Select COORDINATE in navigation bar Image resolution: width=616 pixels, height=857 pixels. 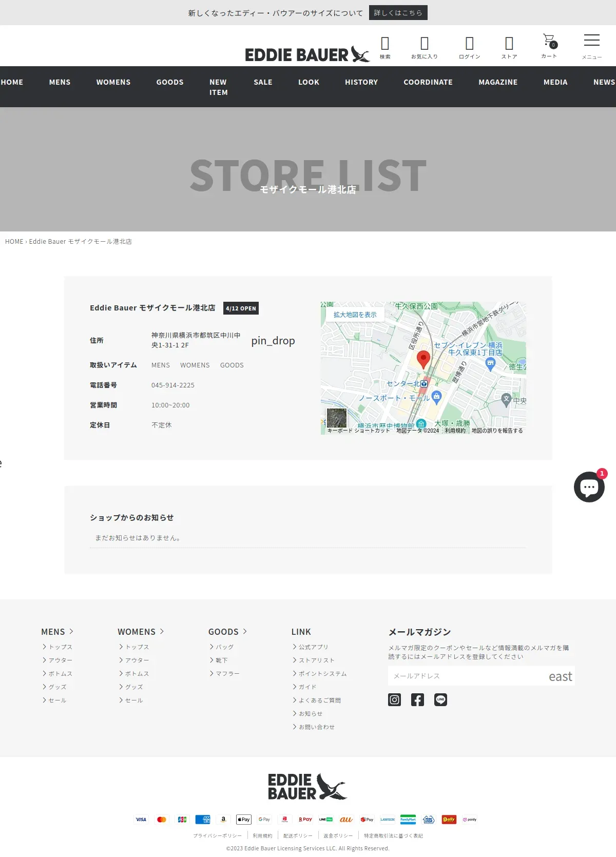[x=428, y=82]
